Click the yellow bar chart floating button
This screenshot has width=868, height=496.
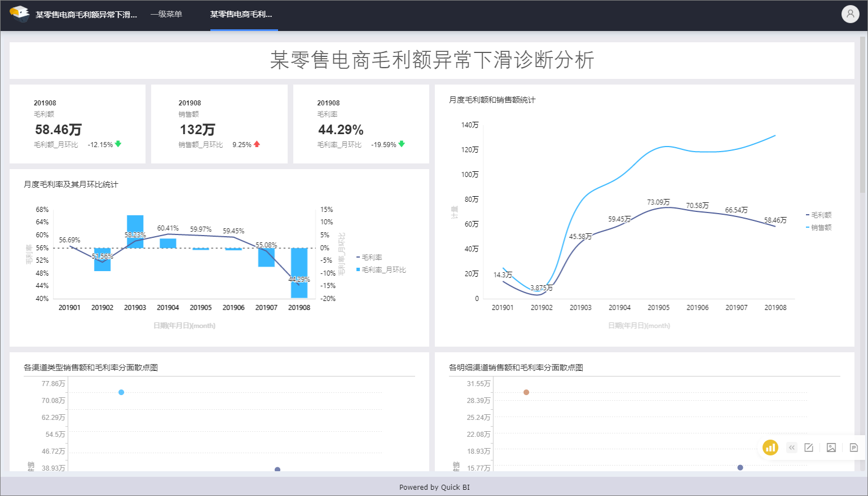[x=770, y=448]
